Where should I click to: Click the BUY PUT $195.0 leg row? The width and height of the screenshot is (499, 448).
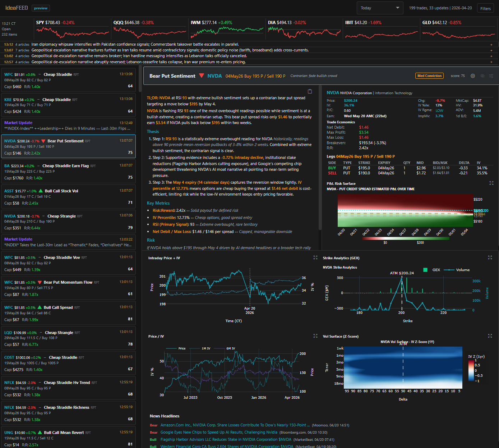click(407, 168)
